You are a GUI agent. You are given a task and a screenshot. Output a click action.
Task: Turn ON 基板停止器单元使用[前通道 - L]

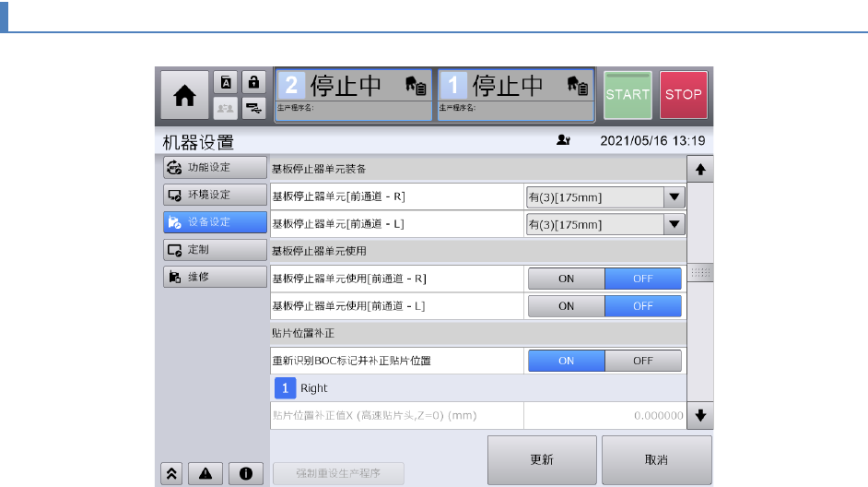[567, 306]
